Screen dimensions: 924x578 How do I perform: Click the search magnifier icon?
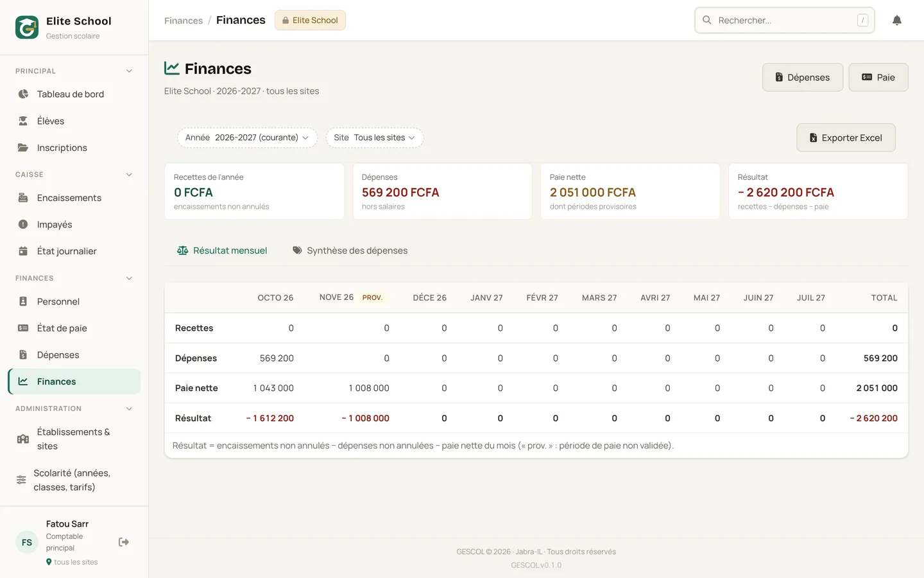[x=707, y=20]
